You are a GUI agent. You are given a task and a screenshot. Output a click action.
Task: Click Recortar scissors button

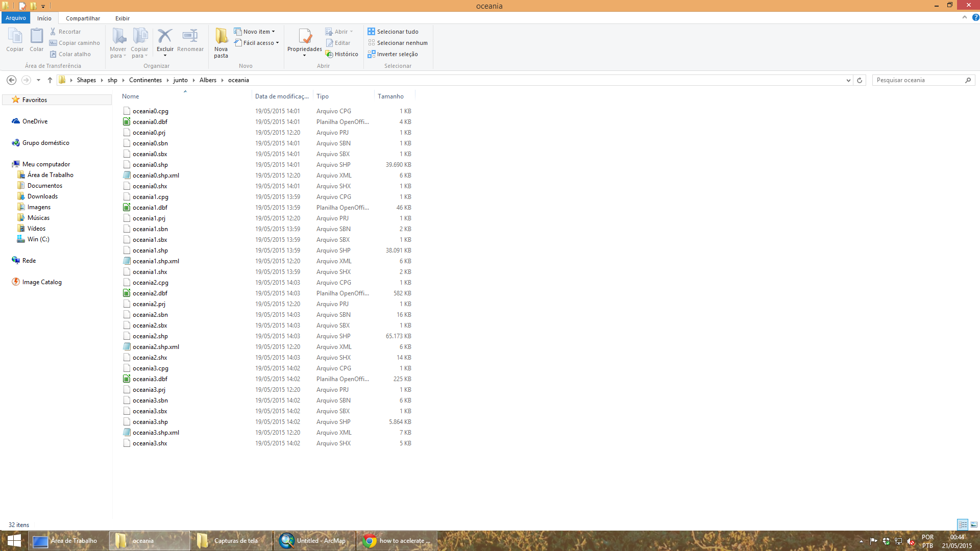pyautogui.click(x=65, y=32)
